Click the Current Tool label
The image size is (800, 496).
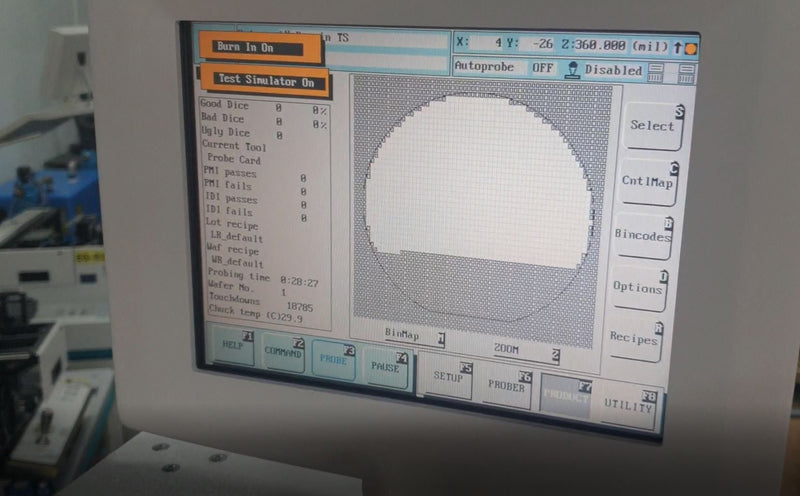[234, 146]
